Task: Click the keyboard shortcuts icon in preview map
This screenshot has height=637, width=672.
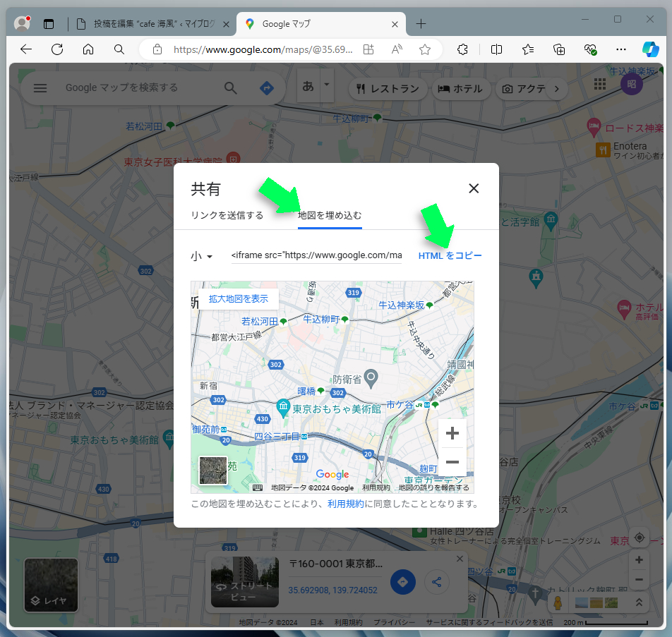Action: [258, 488]
